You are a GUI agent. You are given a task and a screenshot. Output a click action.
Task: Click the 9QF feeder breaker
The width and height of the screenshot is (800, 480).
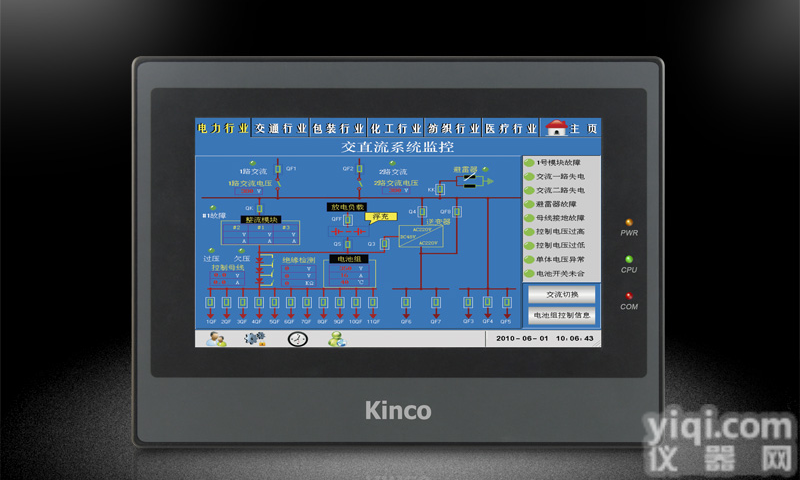[340, 302]
